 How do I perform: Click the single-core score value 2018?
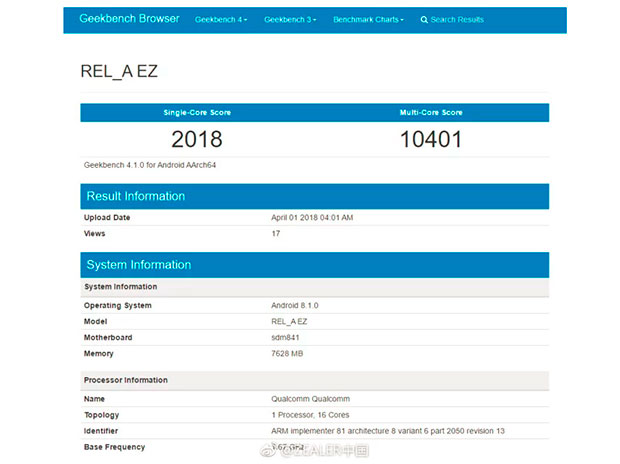pos(197,139)
